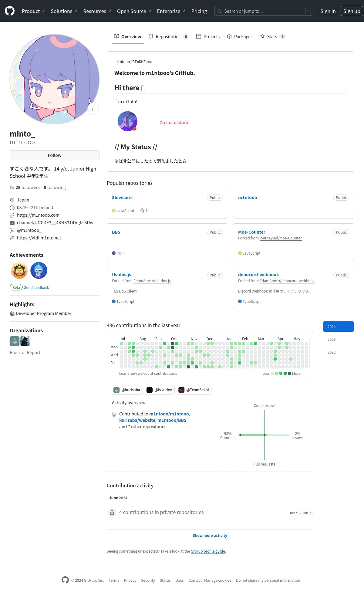Viewport: 364px width, 596px height.
Task: Click the star count on SlowLoris
Action: (x=144, y=211)
